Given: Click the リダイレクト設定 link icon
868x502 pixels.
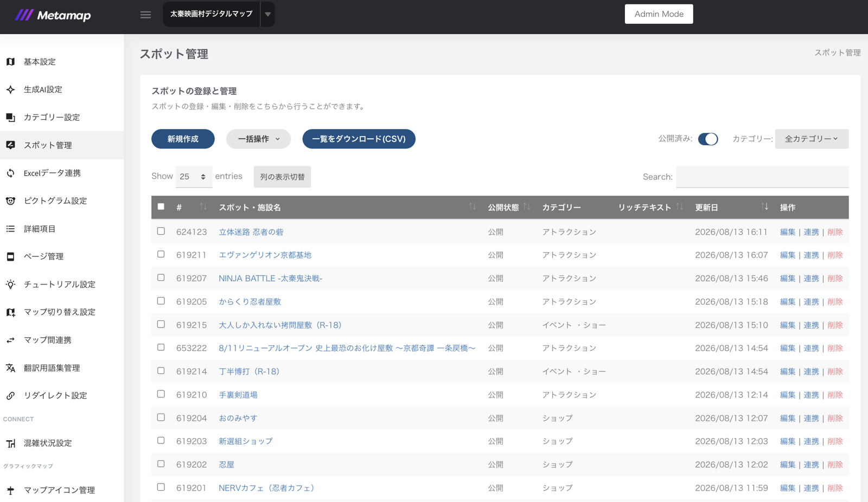Looking at the screenshot, I should click(10, 396).
